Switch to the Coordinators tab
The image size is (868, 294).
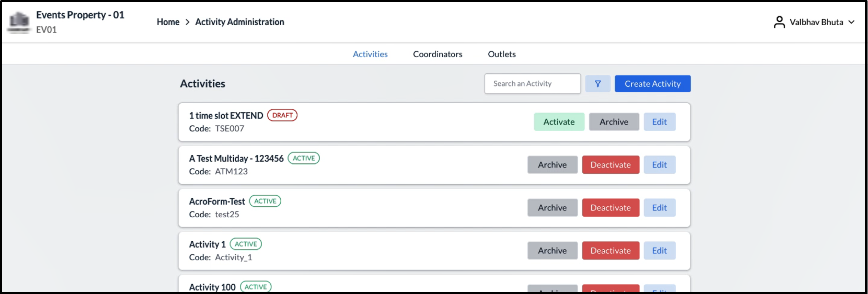tap(437, 54)
